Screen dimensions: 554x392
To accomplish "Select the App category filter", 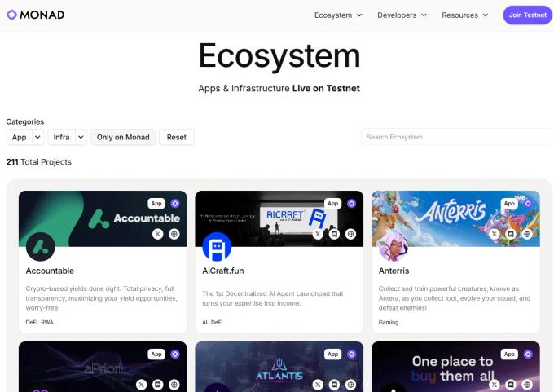I will pyautogui.click(x=19, y=137).
